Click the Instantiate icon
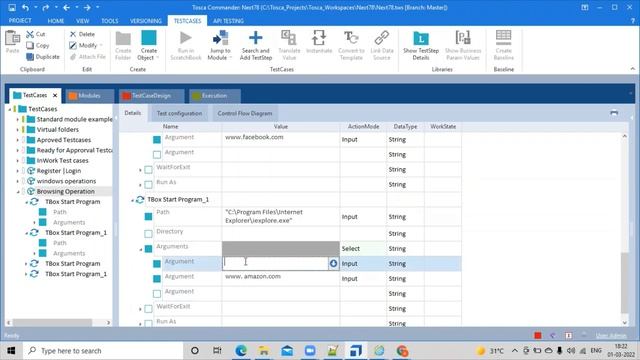The image size is (640, 360). (319, 38)
